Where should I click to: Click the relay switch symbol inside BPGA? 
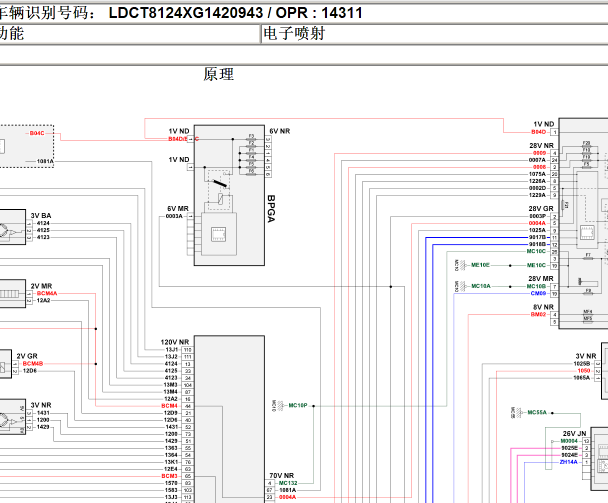pyautogui.click(x=218, y=187)
